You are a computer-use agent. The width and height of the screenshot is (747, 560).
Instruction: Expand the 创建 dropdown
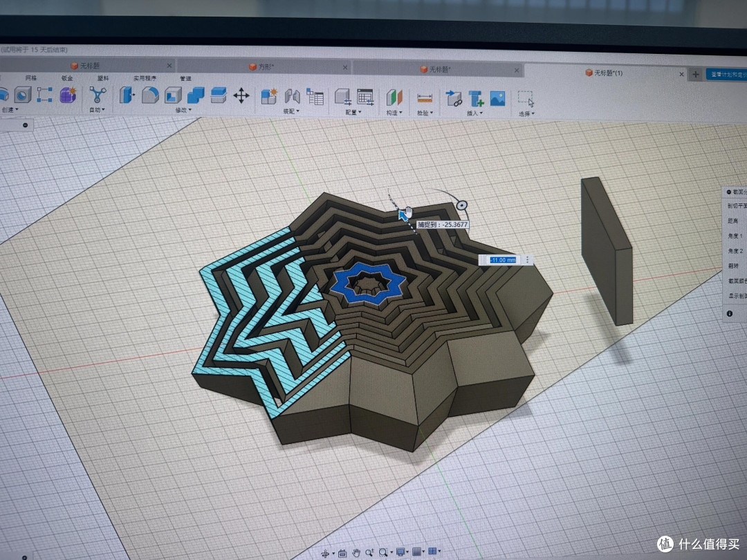click(10, 109)
